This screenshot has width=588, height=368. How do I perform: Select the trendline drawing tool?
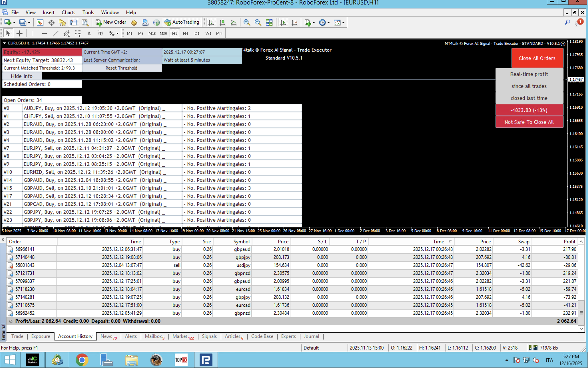tap(56, 33)
